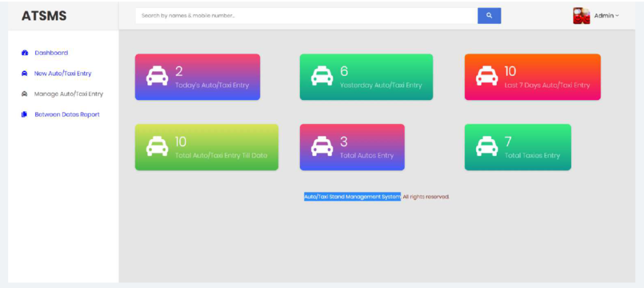Click the taxi icon on Total Taxies Entry card
Screen dimensions: 644x288
click(x=487, y=146)
